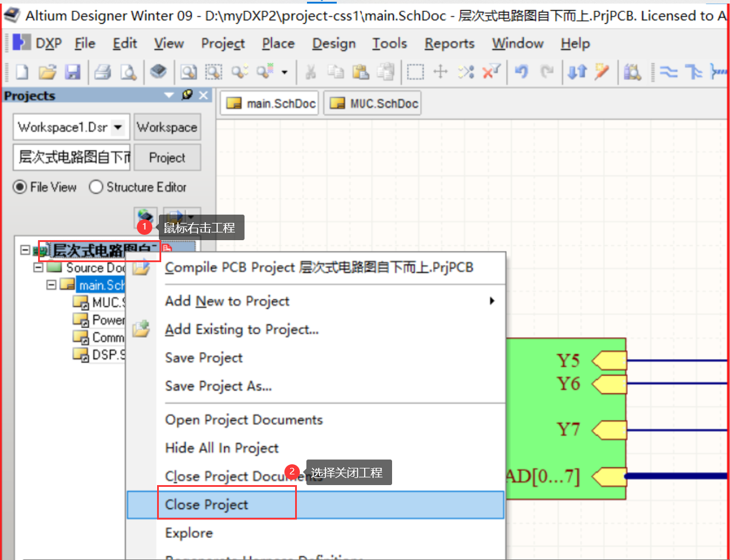730x560 pixels.
Task: Select objects inside area tool
Action: tap(415, 72)
